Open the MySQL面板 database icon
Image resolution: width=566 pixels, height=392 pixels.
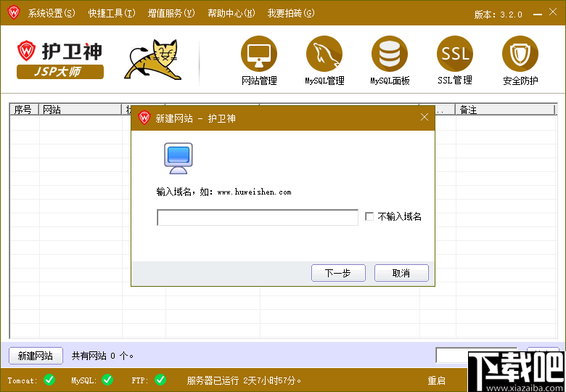pos(390,54)
